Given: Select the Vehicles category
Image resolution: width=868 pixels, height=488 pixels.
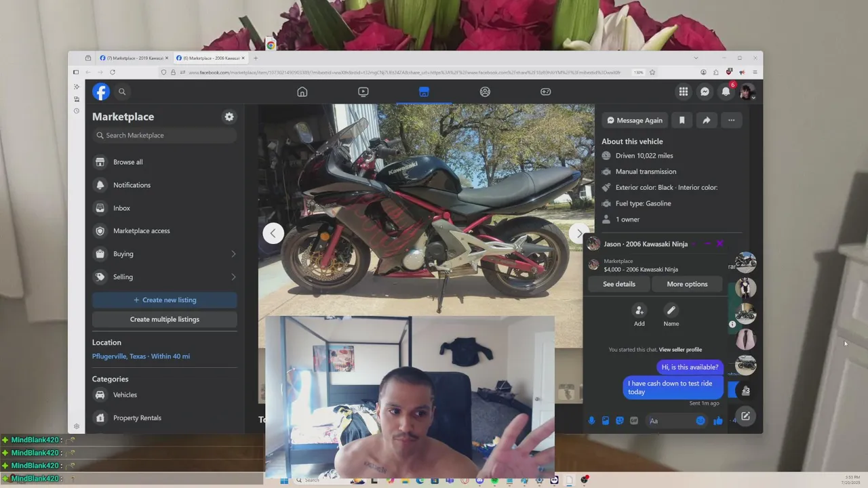Looking at the screenshot, I should pyautogui.click(x=165, y=394).
